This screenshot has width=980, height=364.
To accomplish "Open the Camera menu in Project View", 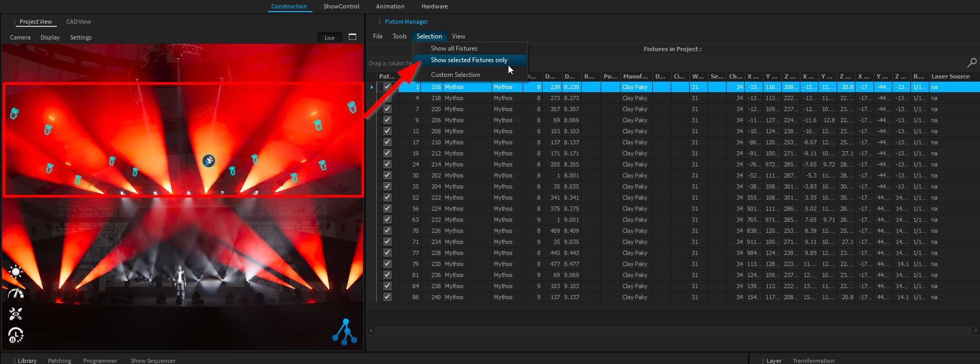I will point(20,37).
